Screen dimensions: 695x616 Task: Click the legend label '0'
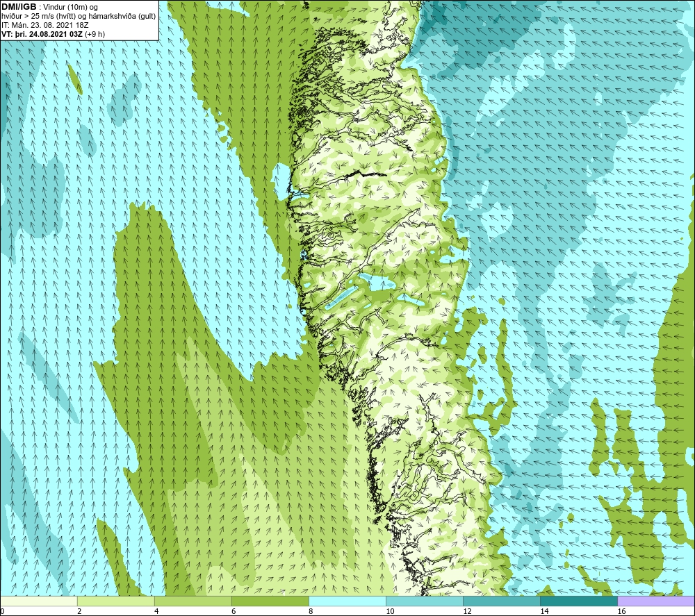[x=2, y=612]
